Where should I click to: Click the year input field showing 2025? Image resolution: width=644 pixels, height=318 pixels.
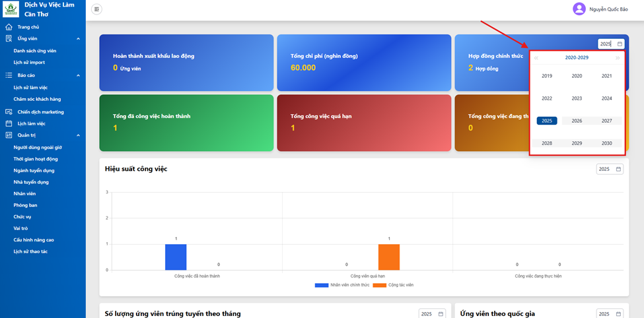(611, 44)
